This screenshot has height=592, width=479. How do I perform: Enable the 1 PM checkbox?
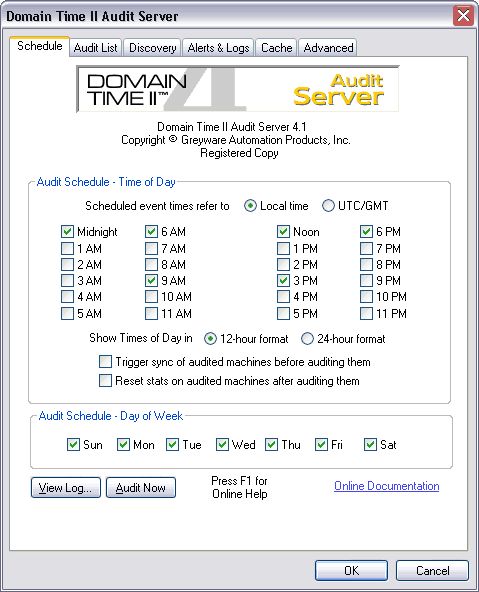coord(283,248)
